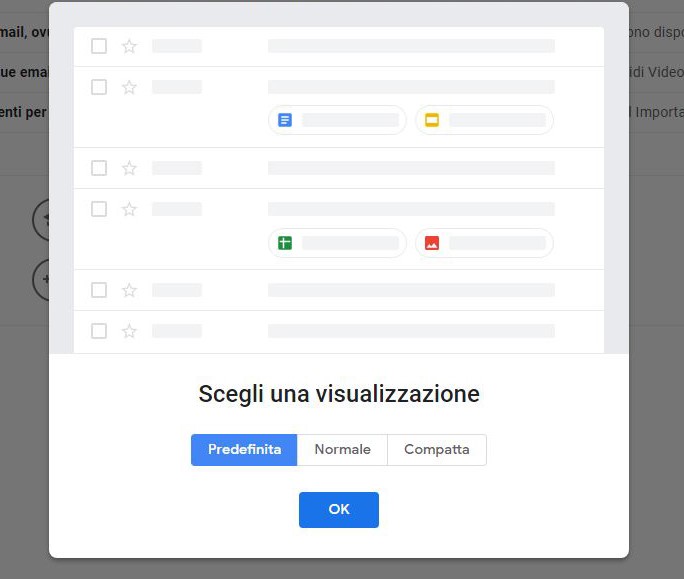
Task: Click the green Sheets attachment icon in preview
Action: click(x=285, y=243)
